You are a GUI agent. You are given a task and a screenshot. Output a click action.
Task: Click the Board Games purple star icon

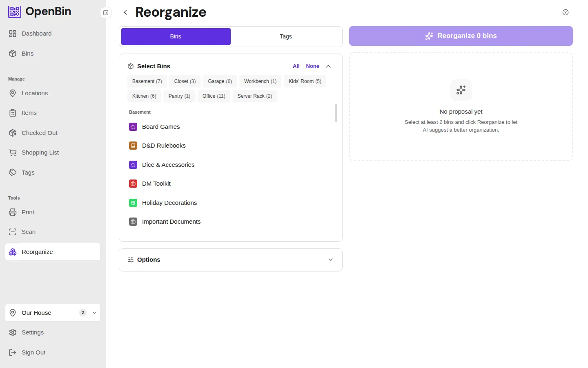pyautogui.click(x=133, y=127)
